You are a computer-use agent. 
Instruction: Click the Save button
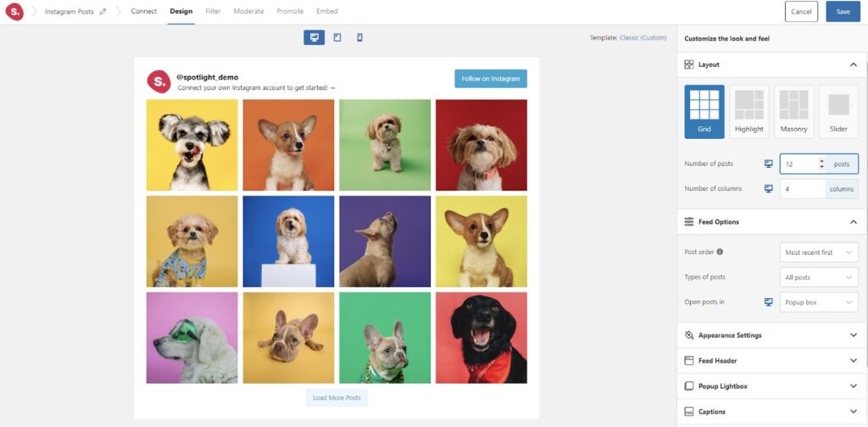point(843,12)
